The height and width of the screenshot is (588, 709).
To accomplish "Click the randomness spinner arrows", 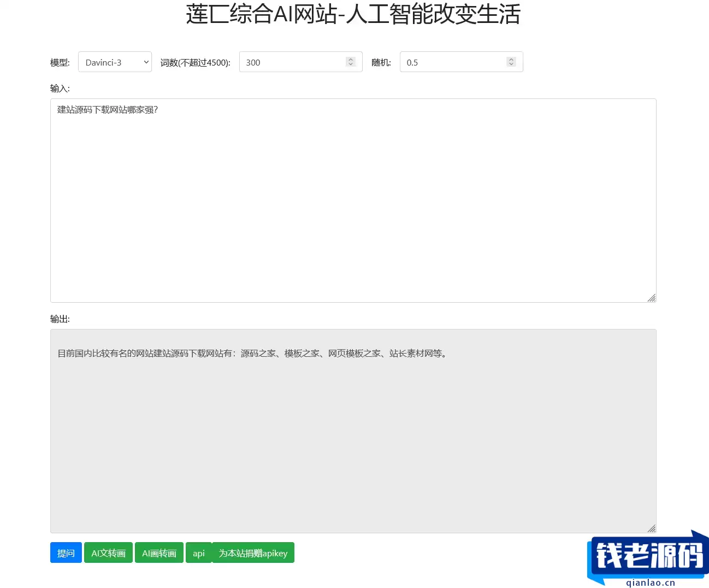I will tap(511, 62).
